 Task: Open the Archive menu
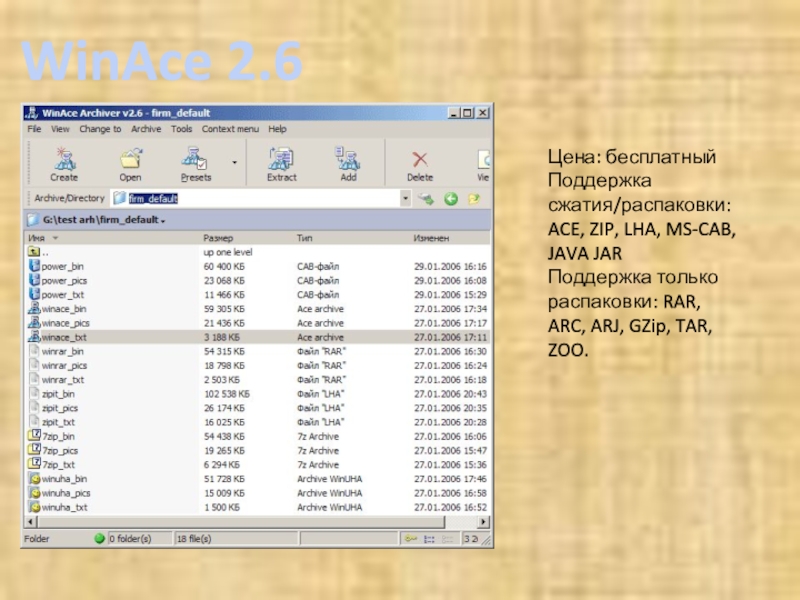[146, 129]
